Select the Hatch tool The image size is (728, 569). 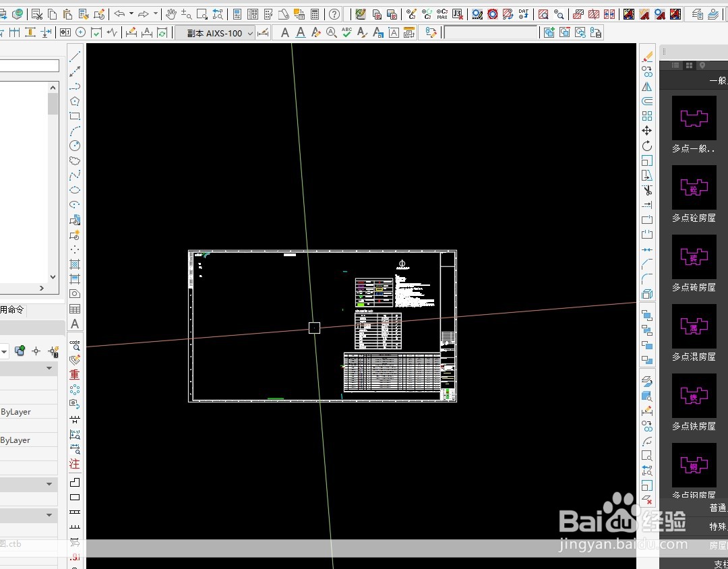point(75,264)
